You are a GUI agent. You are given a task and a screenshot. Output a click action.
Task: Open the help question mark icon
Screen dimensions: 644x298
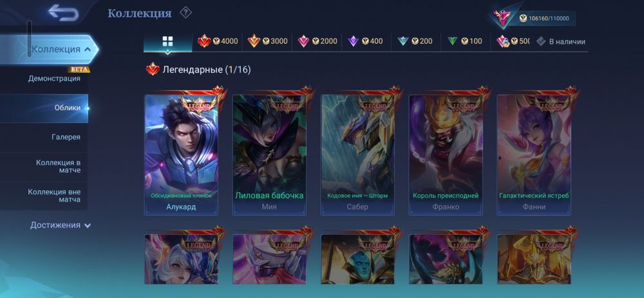point(185,13)
